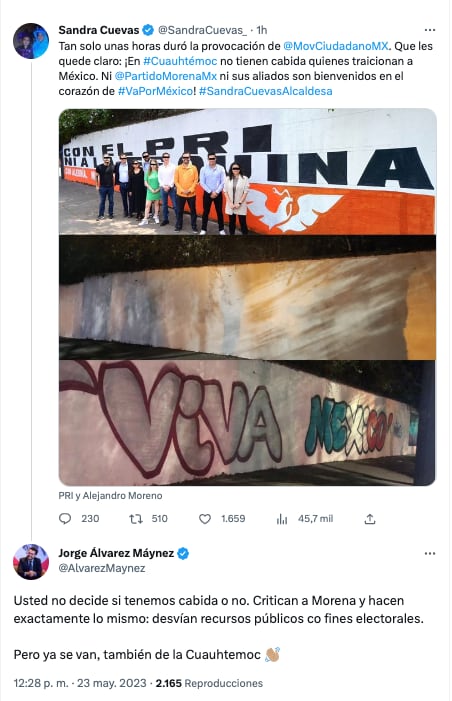This screenshot has height=701, width=452.
Task: Click the share icon under the tweet
Action: point(370,519)
